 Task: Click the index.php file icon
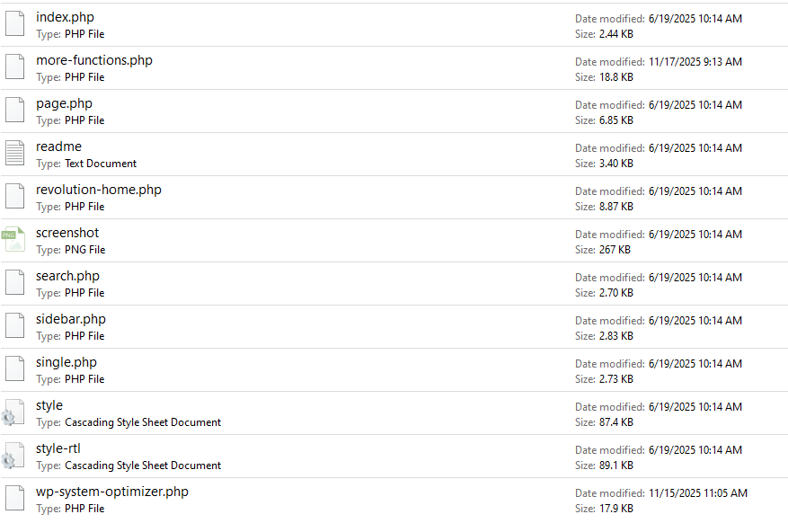coord(14,24)
